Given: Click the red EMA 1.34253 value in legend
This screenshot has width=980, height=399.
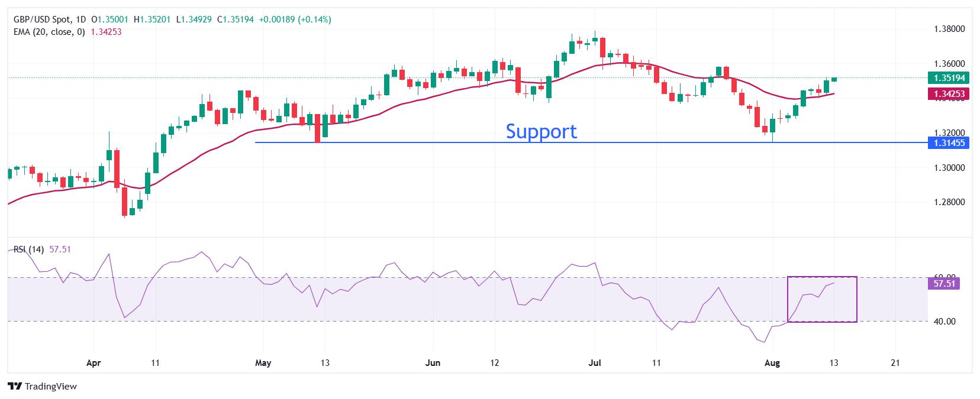Looking at the screenshot, I should point(106,32).
